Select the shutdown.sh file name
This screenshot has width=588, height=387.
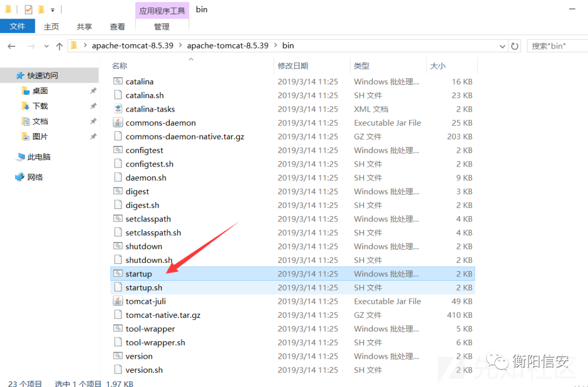pos(149,260)
